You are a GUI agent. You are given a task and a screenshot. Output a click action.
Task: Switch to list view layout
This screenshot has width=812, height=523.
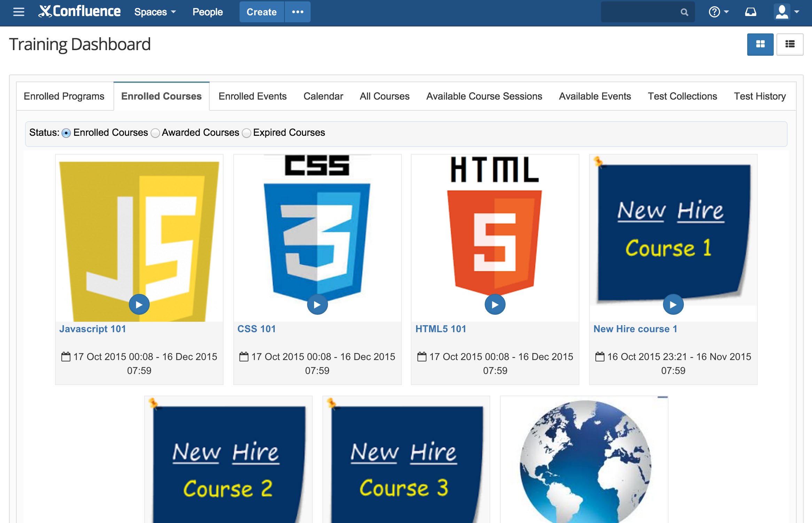pos(790,44)
